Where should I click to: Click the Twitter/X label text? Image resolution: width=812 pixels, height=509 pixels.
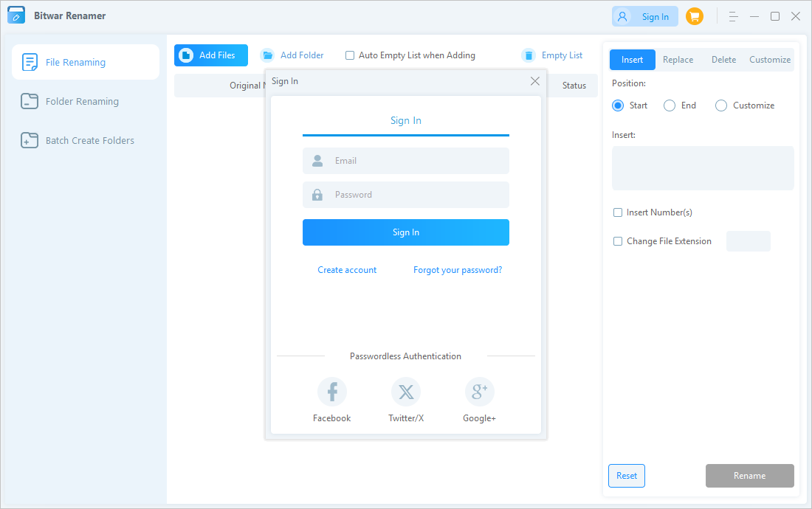pyautogui.click(x=406, y=418)
